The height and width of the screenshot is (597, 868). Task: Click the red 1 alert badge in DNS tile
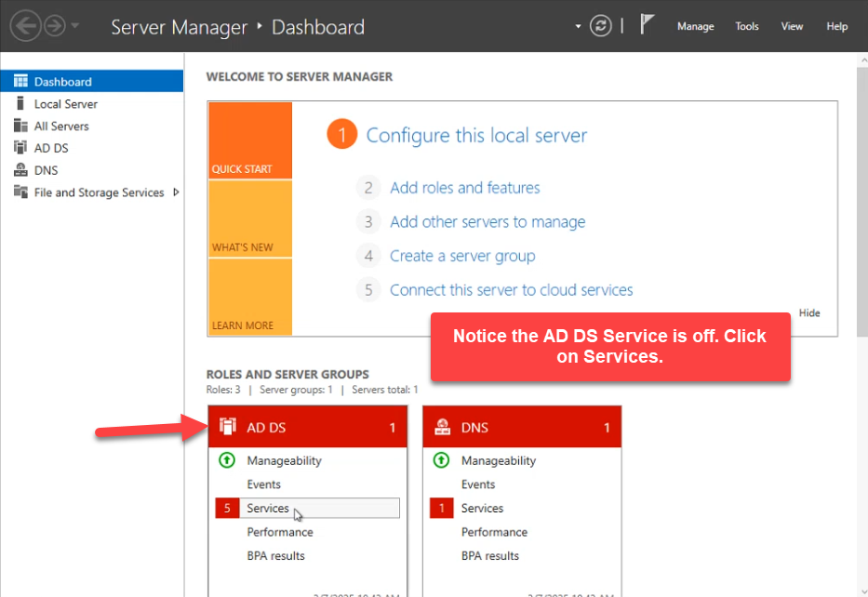(x=441, y=508)
